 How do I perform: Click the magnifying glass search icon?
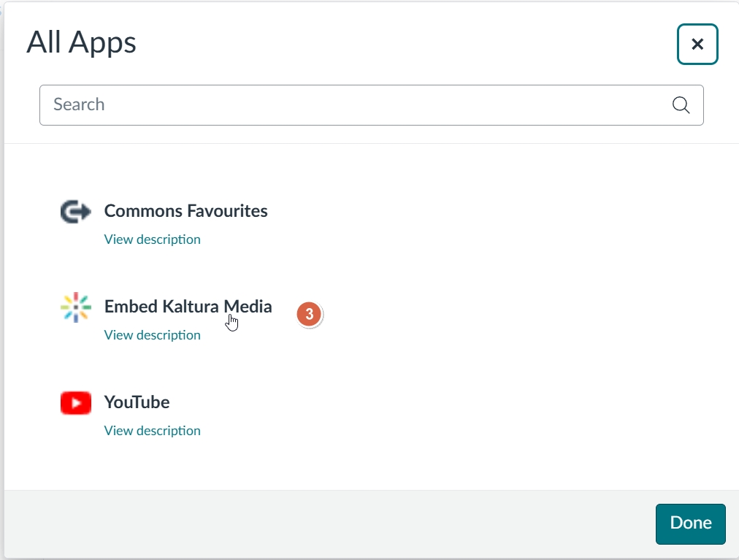pyautogui.click(x=681, y=105)
